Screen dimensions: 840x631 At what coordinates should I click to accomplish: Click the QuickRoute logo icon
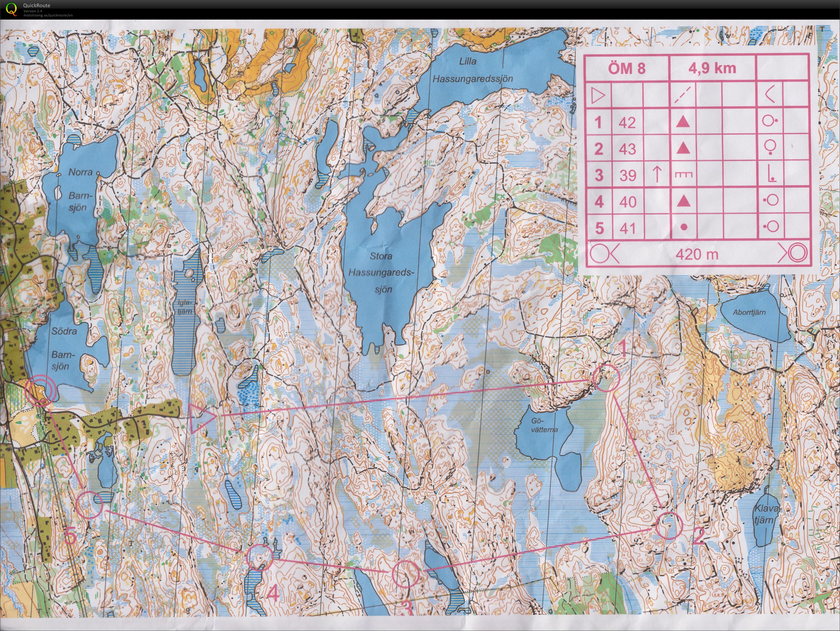12,9
